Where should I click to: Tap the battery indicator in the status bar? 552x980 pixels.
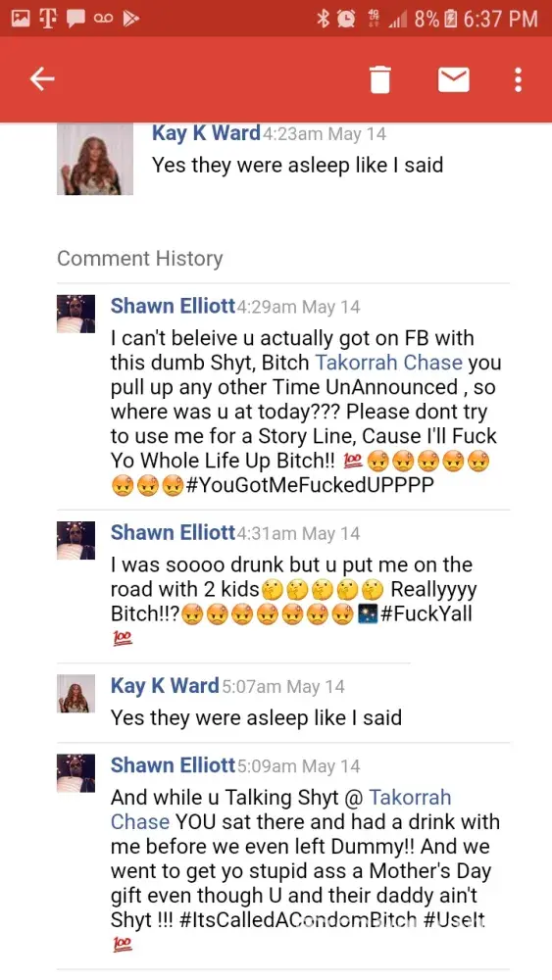point(451,19)
